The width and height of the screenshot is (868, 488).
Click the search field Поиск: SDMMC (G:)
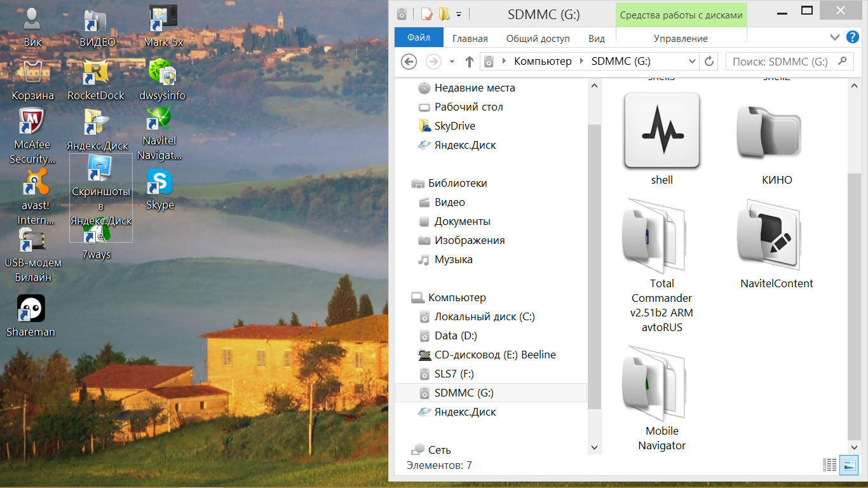tap(782, 62)
